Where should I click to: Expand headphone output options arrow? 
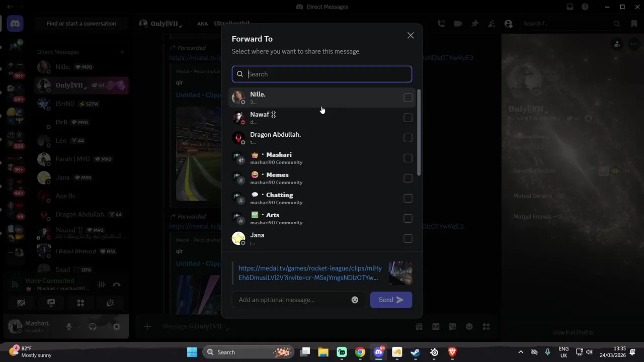103,327
